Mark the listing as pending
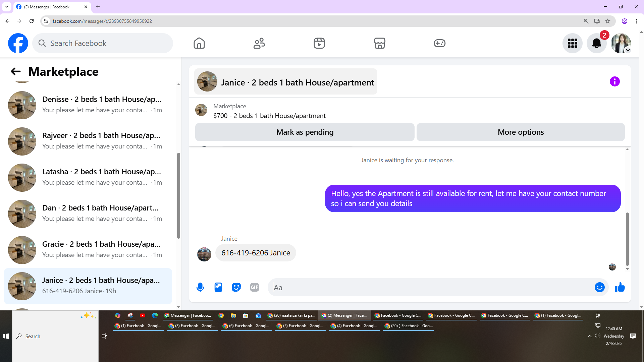The image size is (644, 362). click(x=305, y=132)
